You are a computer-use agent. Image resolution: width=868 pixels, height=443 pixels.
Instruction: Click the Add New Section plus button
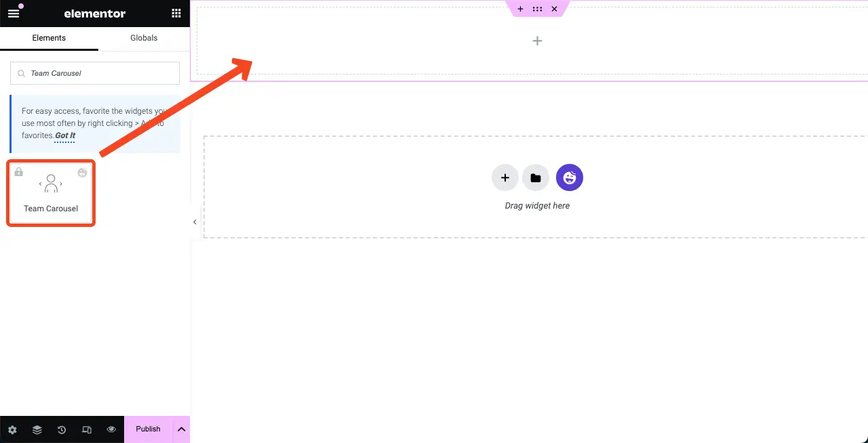[505, 177]
